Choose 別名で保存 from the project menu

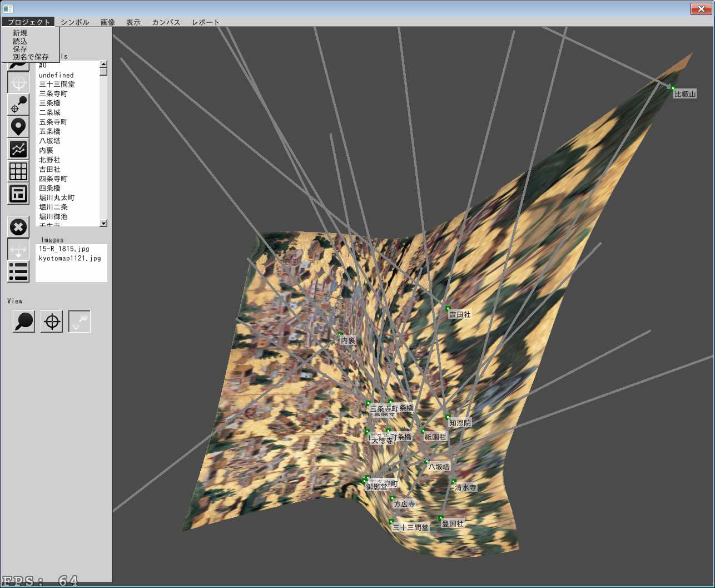click(31, 57)
